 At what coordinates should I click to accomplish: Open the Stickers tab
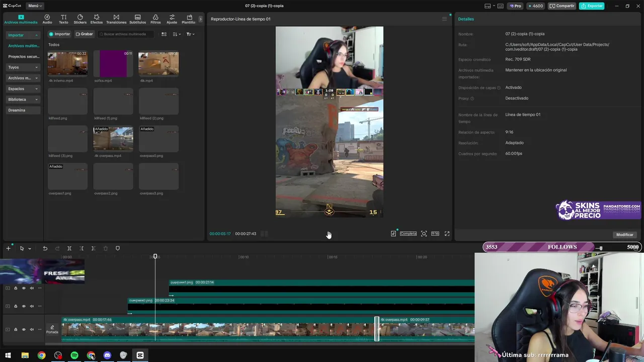click(80, 19)
